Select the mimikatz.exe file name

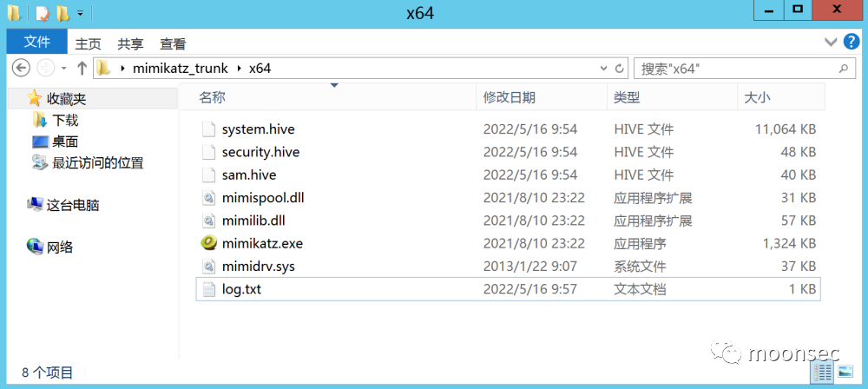click(262, 243)
